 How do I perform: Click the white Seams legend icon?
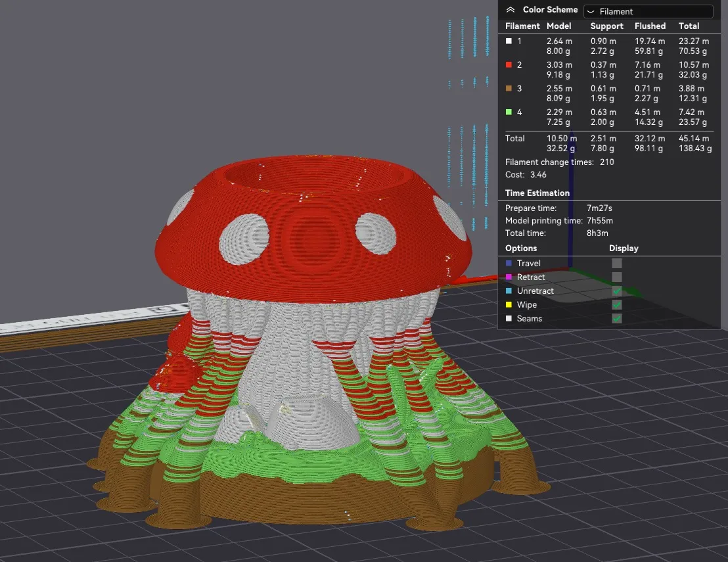click(x=509, y=319)
